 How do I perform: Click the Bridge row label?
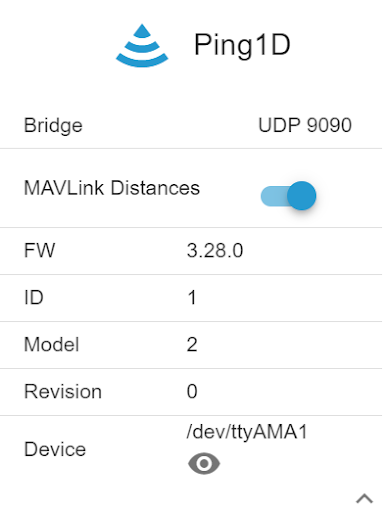pos(53,126)
